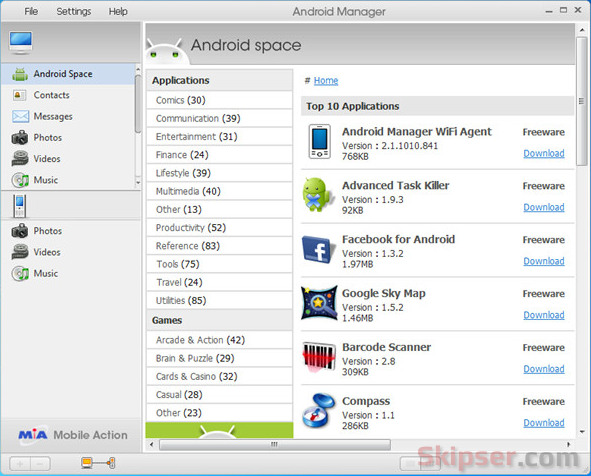Click the computer Music disc icon
Viewport: 591px width, 476px height.
pyautogui.click(x=20, y=180)
